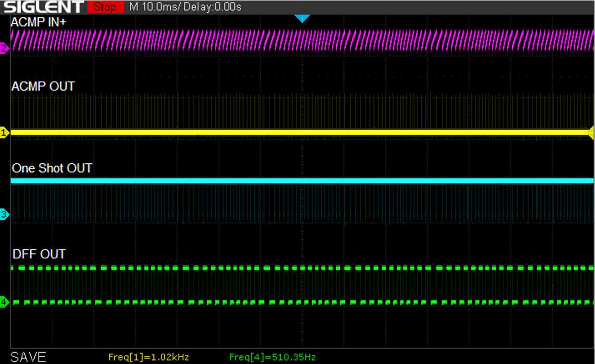Select the green channel 4 marker
595x364 pixels.
click(4, 302)
